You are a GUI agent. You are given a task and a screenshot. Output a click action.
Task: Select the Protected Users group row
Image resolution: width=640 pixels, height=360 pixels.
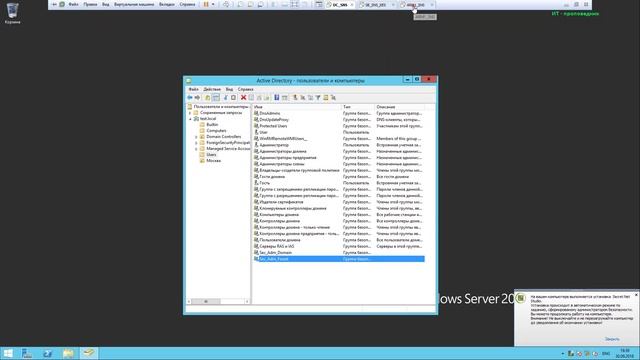339,126
